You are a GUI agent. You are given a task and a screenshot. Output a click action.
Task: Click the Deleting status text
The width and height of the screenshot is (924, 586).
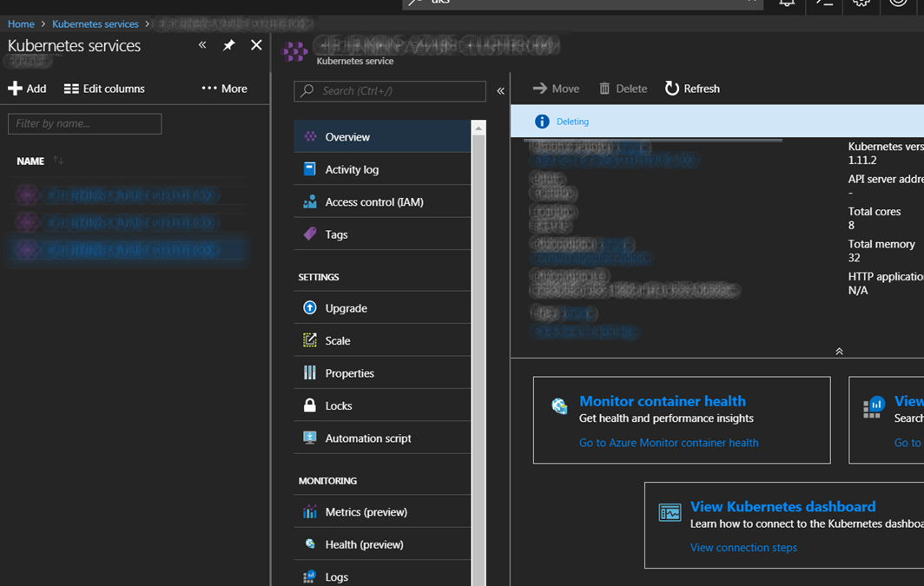coord(572,122)
